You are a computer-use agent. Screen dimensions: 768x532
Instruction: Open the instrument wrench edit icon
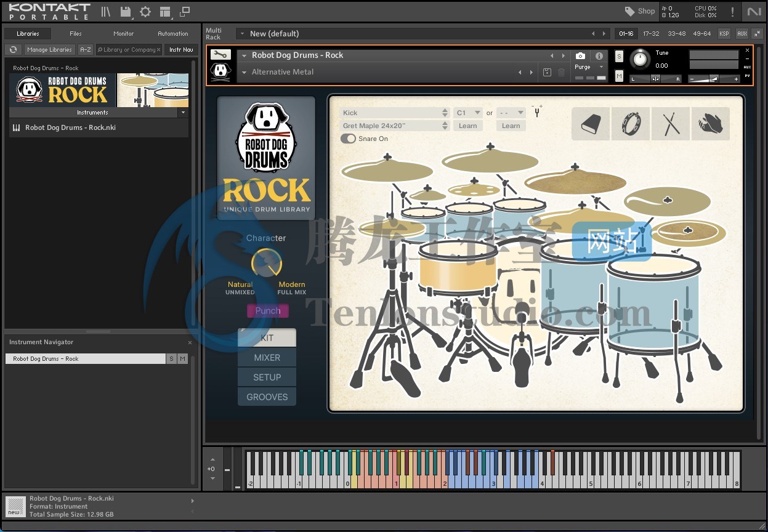coord(220,54)
